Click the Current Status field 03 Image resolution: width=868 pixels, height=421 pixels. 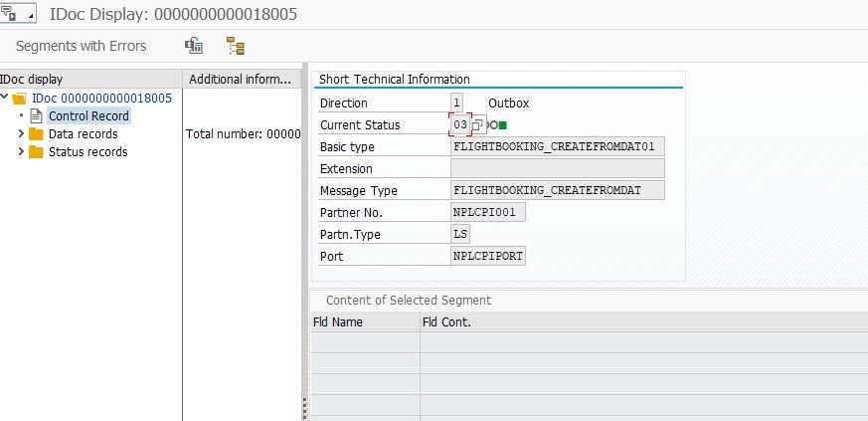click(460, 124)
